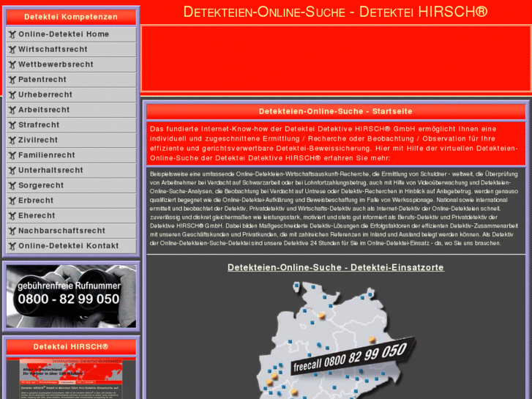Open the Online-Detektei Kontakt page
The height and width of the screenshot is (399, 532).
coord(71,246)
